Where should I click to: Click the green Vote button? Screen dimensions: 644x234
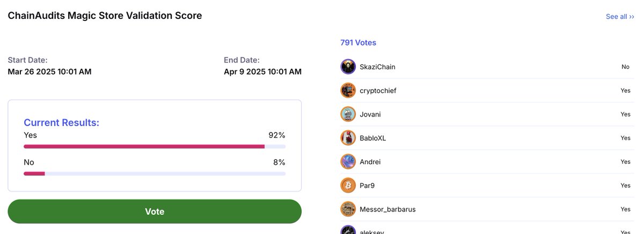155,211
